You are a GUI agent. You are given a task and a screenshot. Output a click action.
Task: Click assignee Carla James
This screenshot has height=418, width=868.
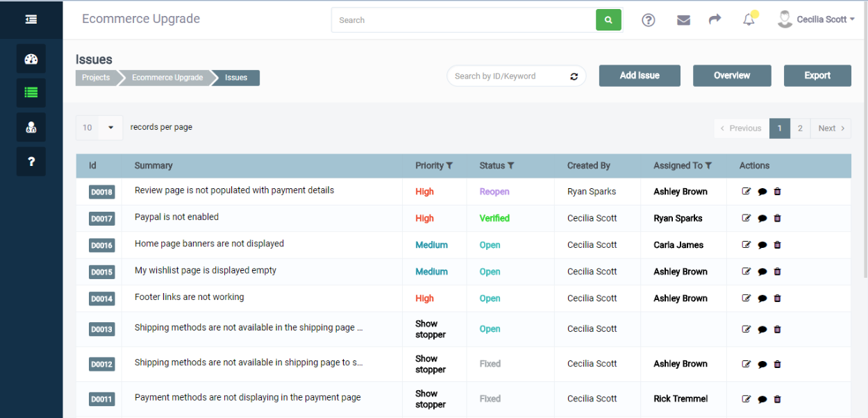pyautogui.click(x=678, y=245)
